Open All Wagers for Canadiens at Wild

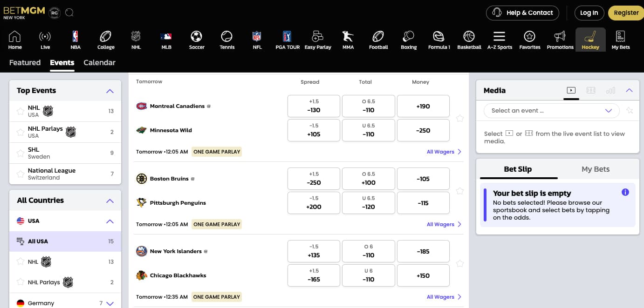[444, 152]
